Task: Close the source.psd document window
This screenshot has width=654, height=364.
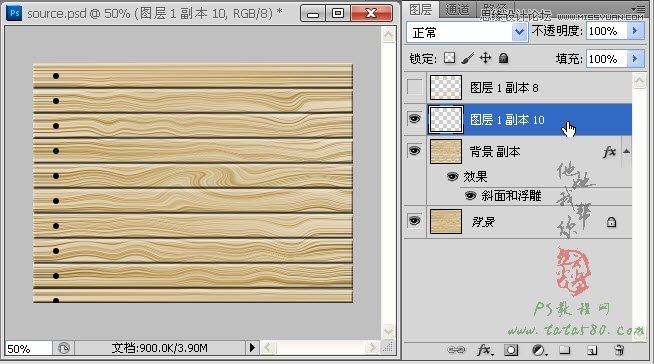Action: (371, 14)
